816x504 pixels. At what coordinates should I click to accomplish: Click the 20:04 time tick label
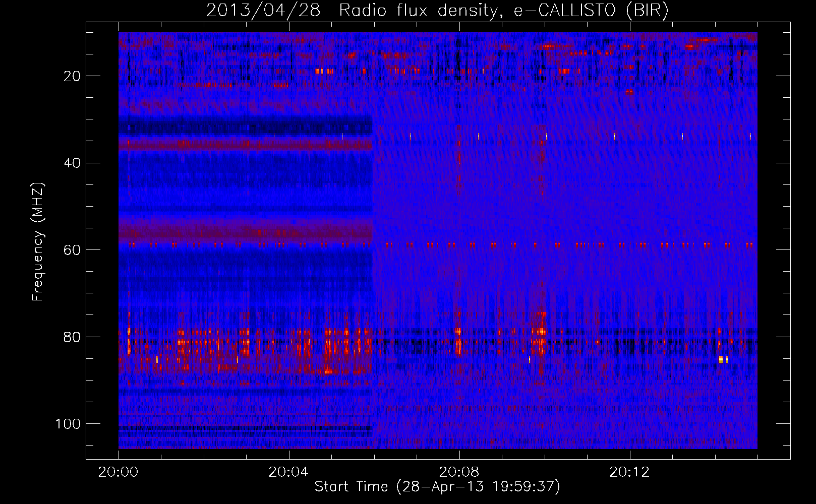pos(288,472)
